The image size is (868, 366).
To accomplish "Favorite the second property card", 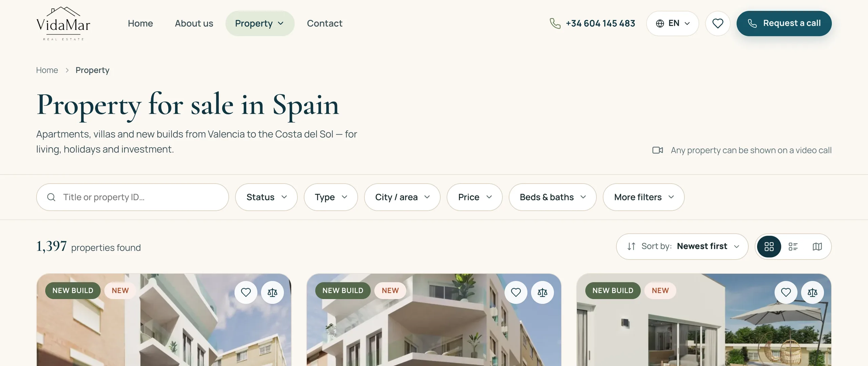I will [516, 292].
